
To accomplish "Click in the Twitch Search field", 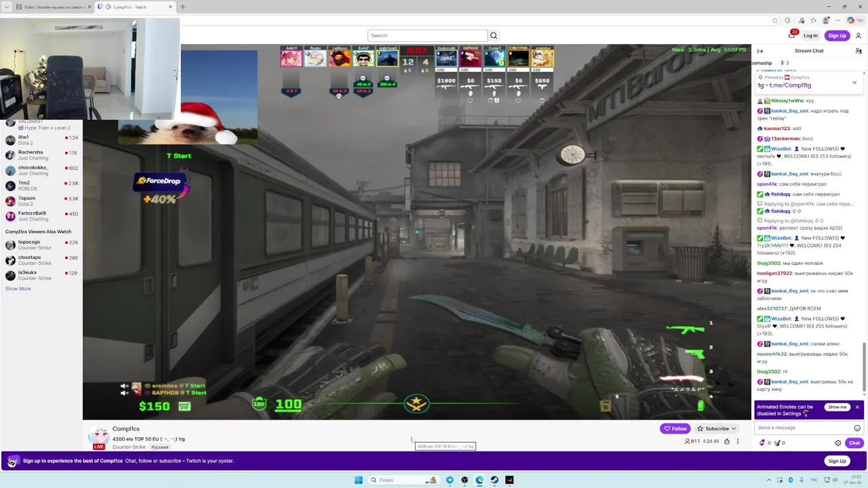I will [x=427, y=35].
